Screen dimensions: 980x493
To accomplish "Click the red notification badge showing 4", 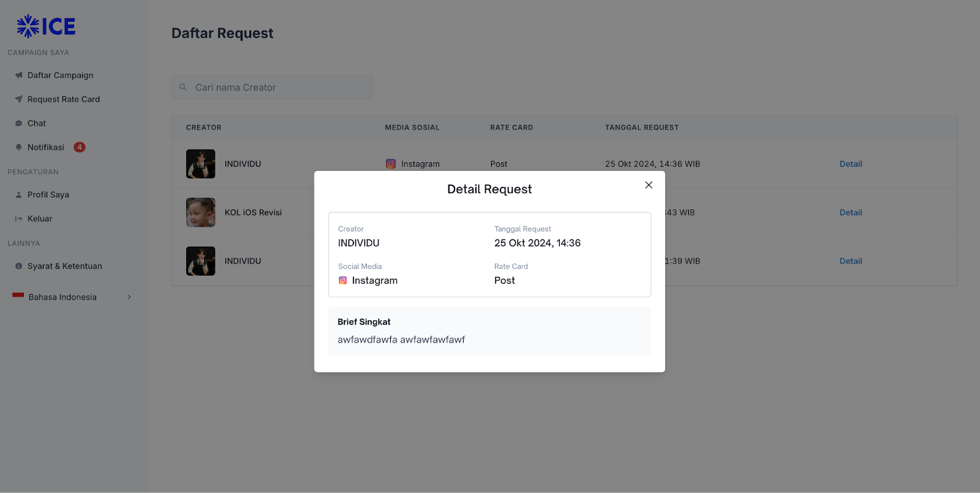I will (x=80, y=147).
